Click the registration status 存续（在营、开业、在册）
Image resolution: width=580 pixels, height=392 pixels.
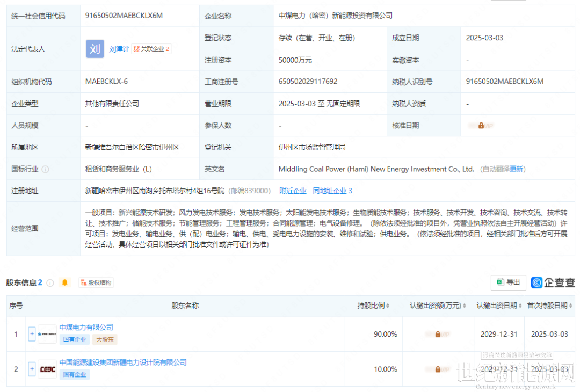(317, 38)
